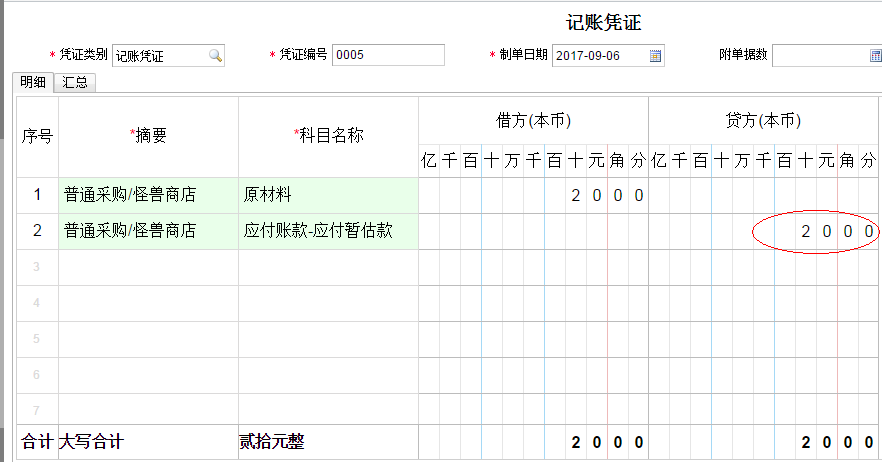
Task: Switch to the 汇总 tab
Action: click(75, 83)
